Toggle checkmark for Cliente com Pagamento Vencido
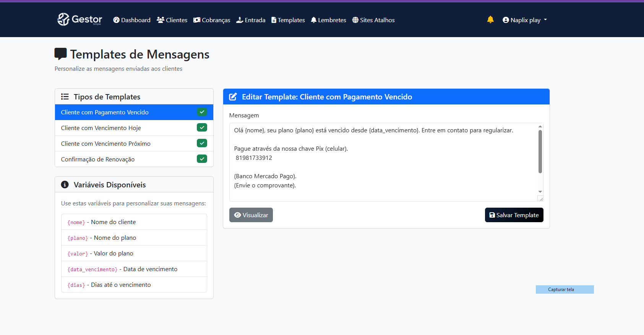This screenshot has height=335, width=644. click(x=202, y=112)
